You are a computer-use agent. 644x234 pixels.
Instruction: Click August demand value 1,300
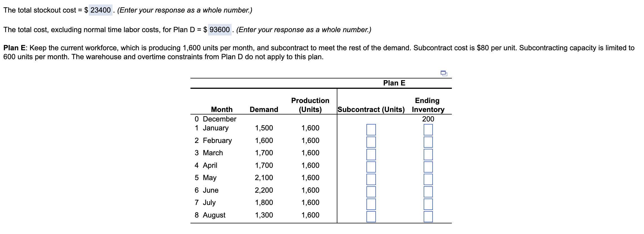pos(264,215)
